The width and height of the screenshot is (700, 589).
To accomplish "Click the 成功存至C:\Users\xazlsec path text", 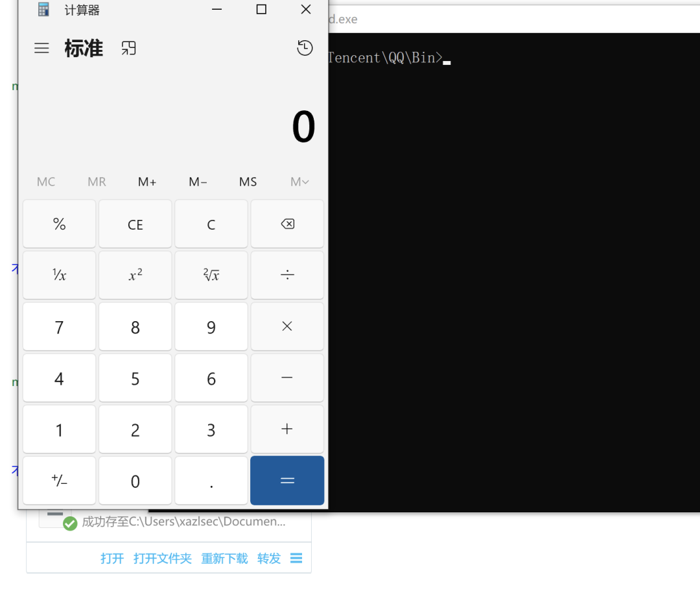I will [183, 522].
